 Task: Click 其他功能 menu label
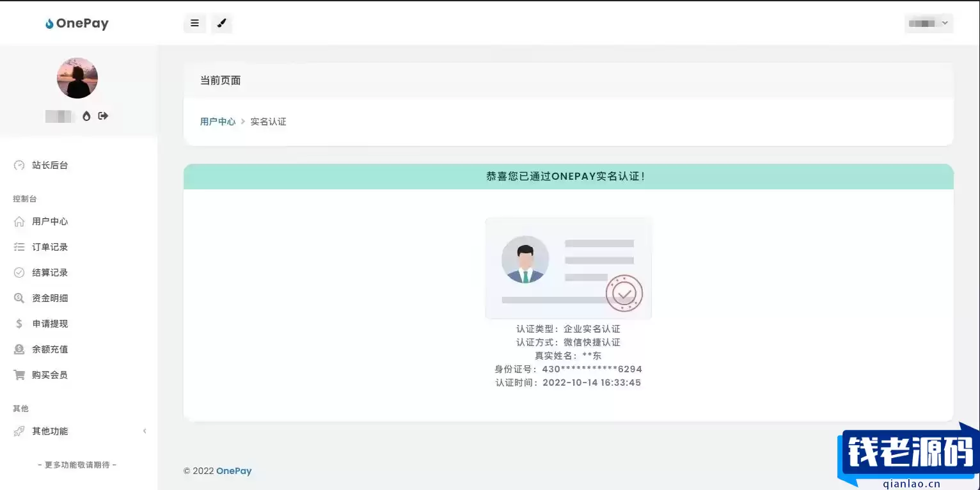[x=50, y=431]
